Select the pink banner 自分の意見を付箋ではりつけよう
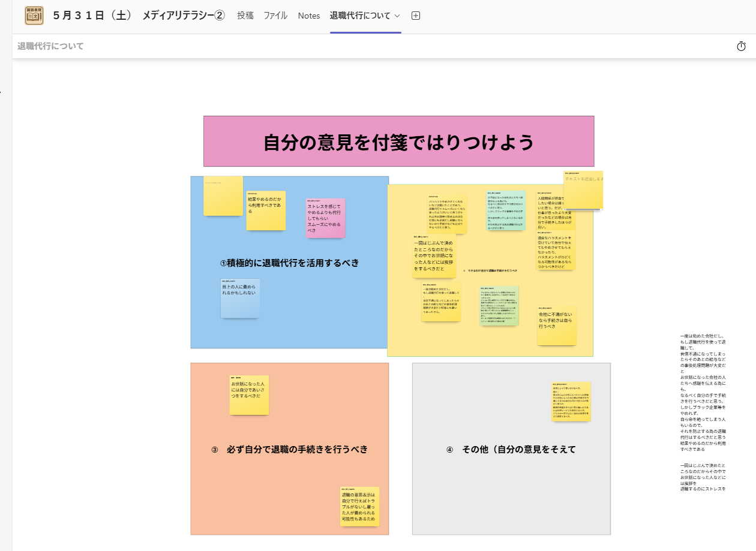756x551 pixels. click(398, 141)
